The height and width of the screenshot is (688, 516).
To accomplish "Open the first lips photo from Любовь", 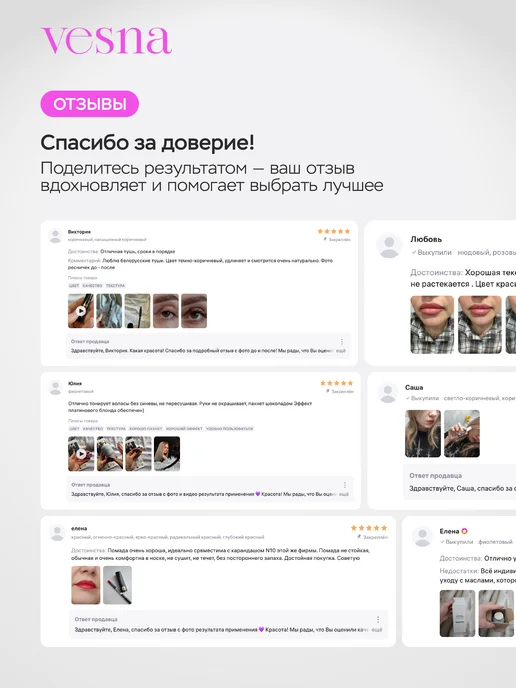I will click(432, 325).
